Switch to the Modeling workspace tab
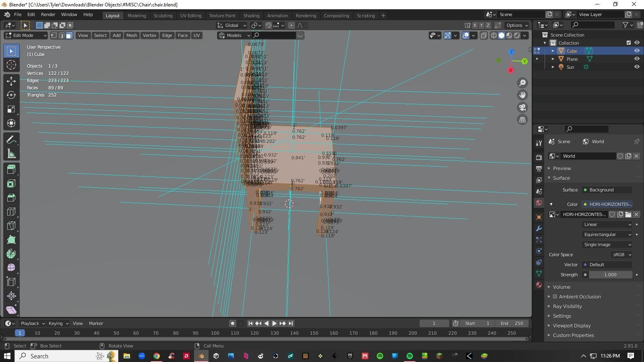Screen dimensions: 644x362 (x=136, y=16)
